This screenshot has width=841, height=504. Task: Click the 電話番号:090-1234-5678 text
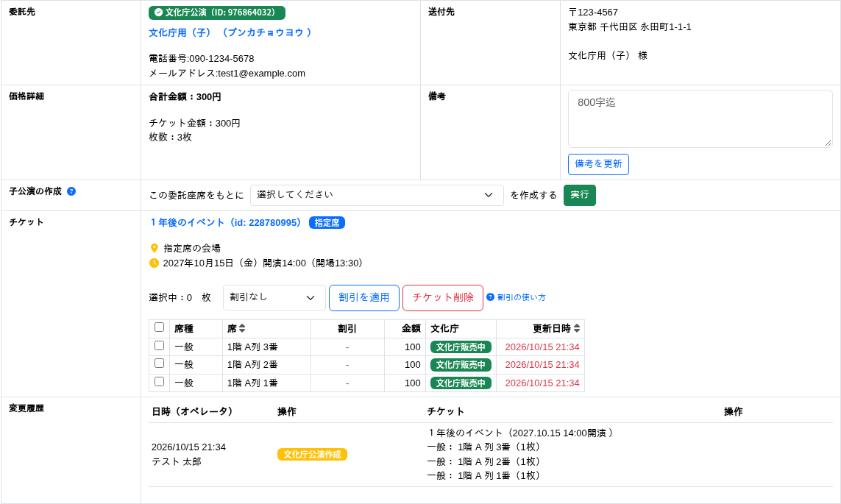pos(202,58)
